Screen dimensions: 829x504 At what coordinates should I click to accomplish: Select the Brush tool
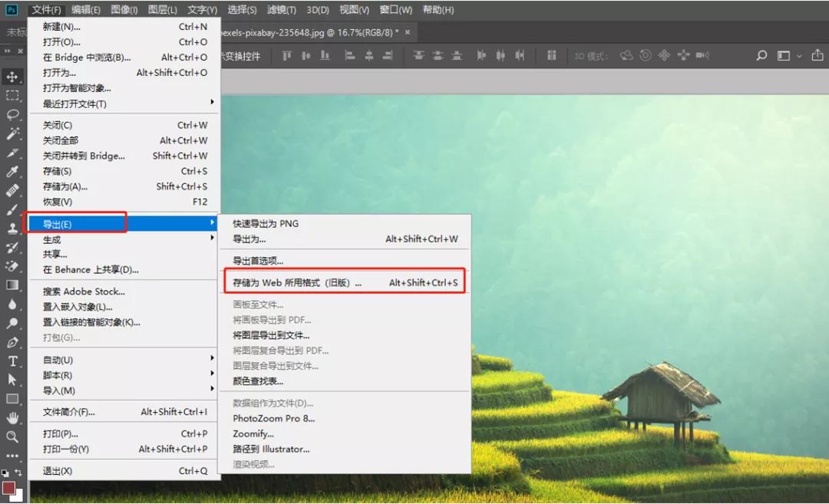9,210
